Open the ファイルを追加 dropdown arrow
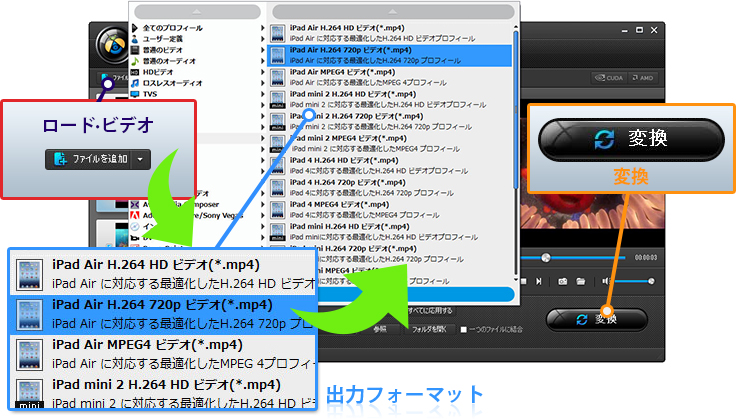Viewport: 736px width, 419px height. point(140,160)
